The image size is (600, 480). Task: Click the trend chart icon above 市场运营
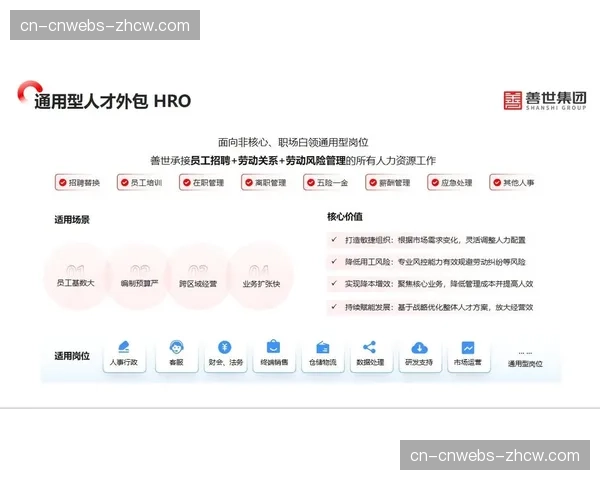coord(468,348)
